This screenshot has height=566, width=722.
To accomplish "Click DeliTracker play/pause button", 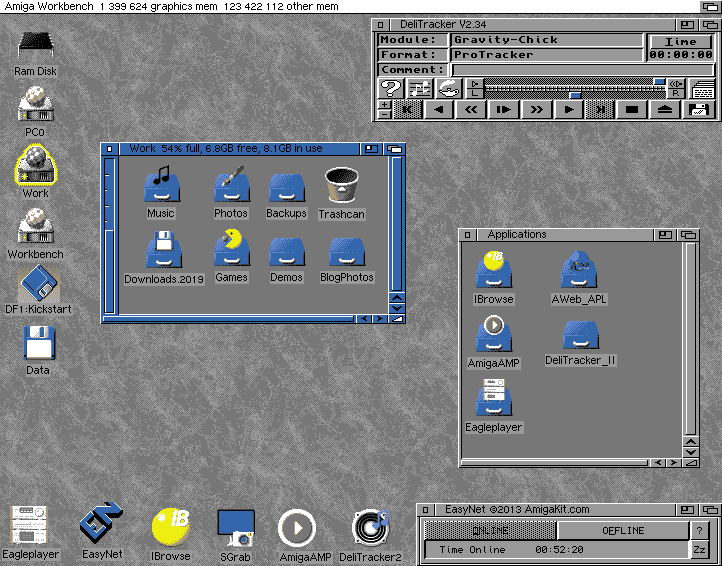I will (503, 110).
